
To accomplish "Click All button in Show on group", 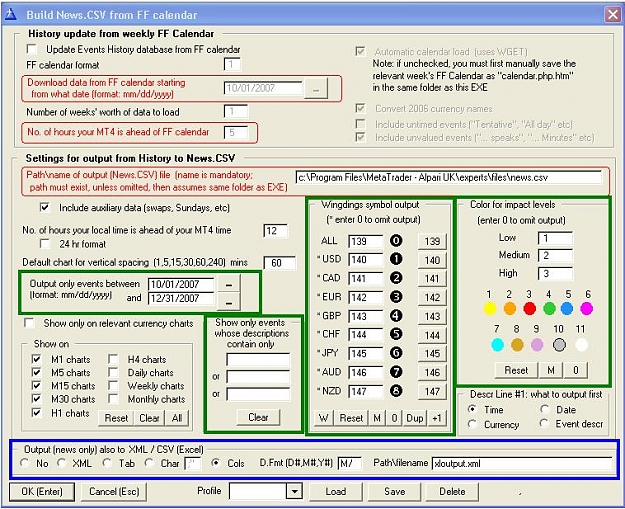I will pyautogui.click(x=177, y=418).
